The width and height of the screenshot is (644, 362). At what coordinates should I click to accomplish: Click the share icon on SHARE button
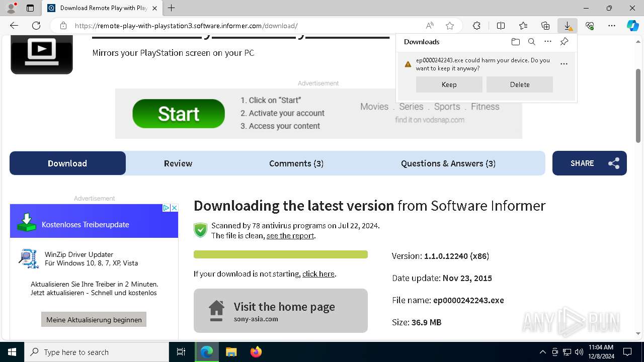614,163
